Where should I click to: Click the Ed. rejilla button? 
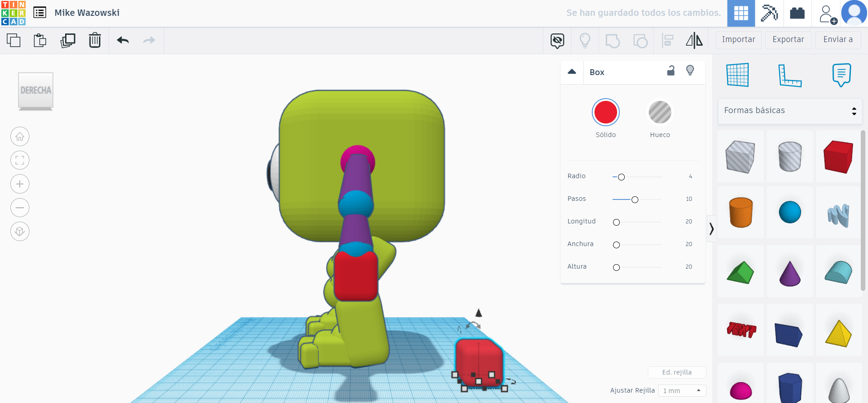pyautogui.click(x=677, y=372)
